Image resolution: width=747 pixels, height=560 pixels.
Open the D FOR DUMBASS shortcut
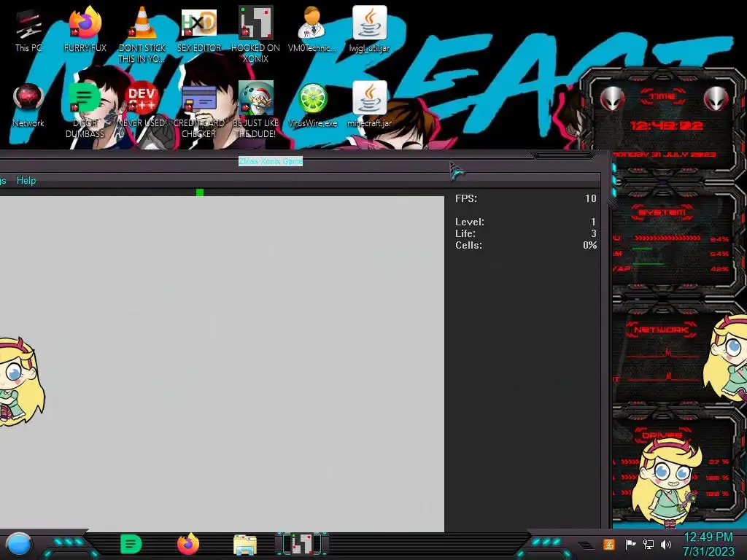coord(85,110)
